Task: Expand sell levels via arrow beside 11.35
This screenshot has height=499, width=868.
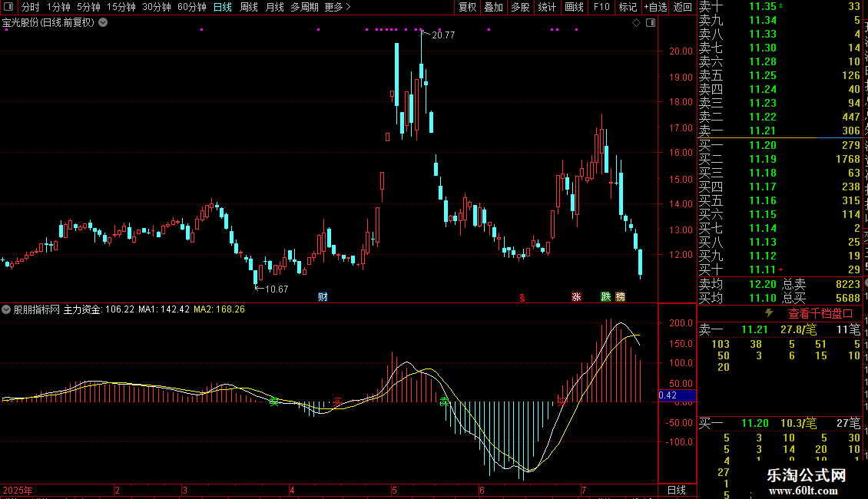Action: [x=781, y=5]
